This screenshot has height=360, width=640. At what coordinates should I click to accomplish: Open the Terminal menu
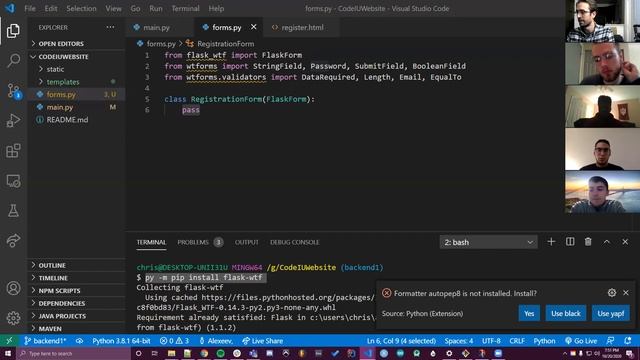185,8
